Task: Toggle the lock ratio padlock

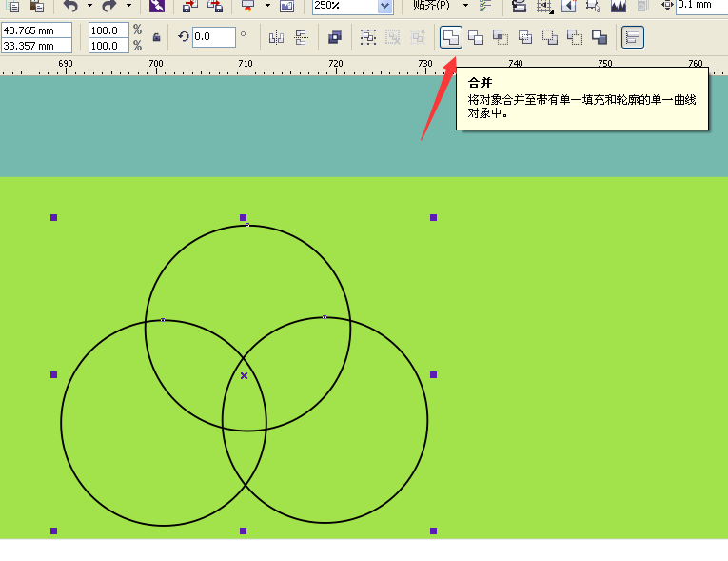Action: [156, 37]
